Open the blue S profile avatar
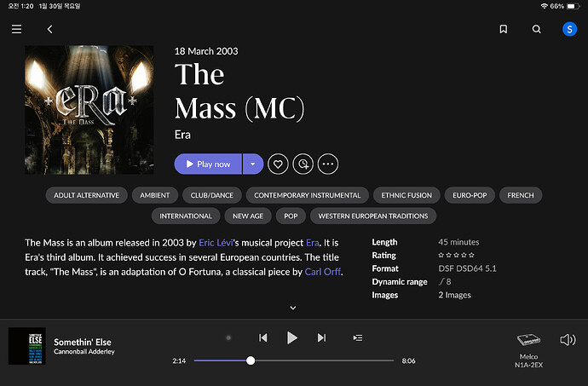The height and width of the screenshot is (386, 588). pos(569,29)
